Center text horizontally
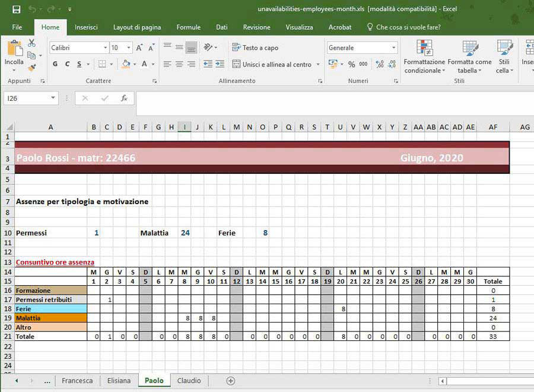 (179, 64)
